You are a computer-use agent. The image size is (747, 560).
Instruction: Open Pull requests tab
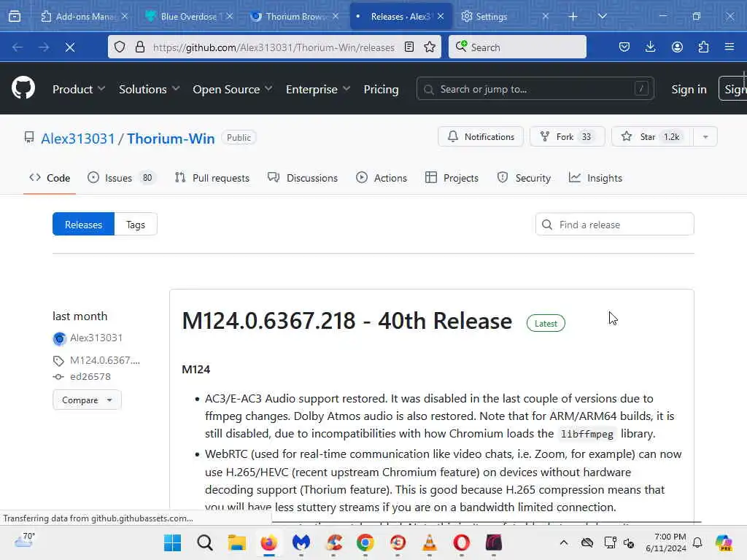point(212,178)
